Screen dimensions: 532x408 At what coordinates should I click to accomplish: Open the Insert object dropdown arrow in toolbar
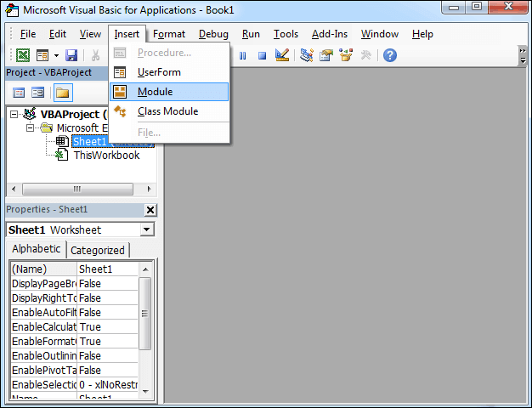pyautogui.click(x=56, y=55)
